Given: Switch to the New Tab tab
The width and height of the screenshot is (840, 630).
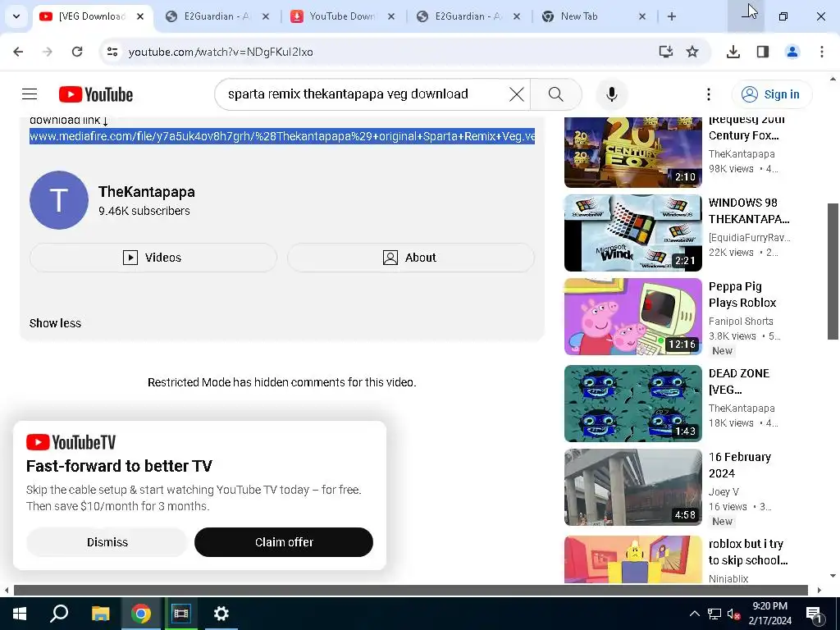Looking at the screenshot, I should click(594, 16).
